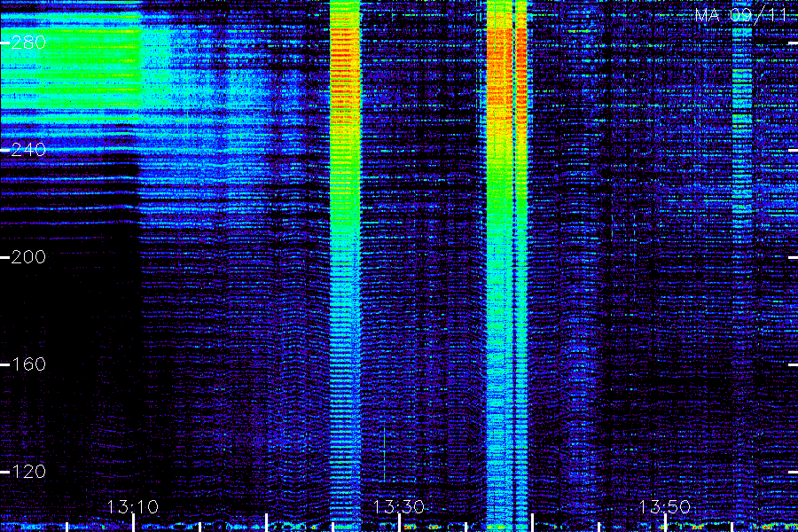Click the 280 frequency axis label
Screen dimensions: 798x532
tap(28, 43)
